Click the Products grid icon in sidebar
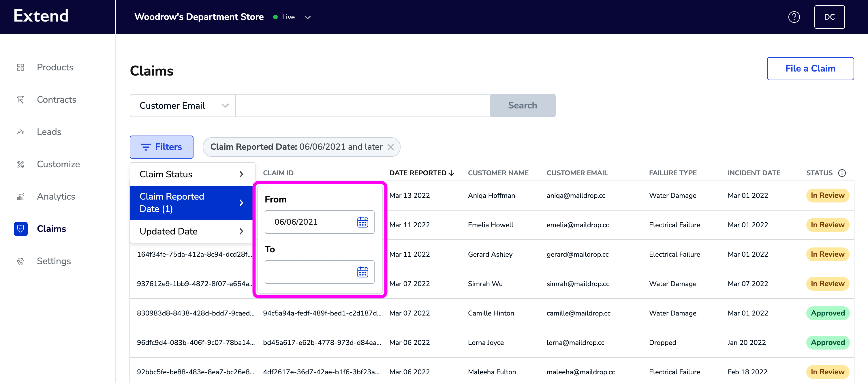This screenshot has height=383, width=868. (x=20, y=67)
